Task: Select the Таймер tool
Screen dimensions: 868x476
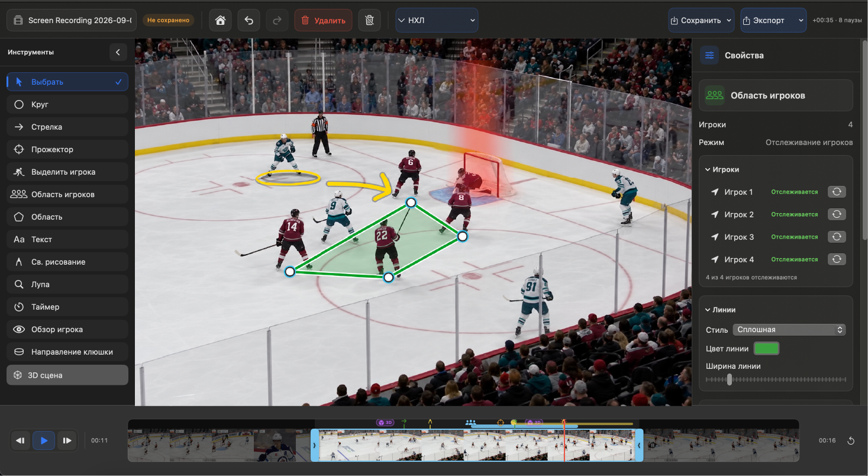Action: point(67,307)
